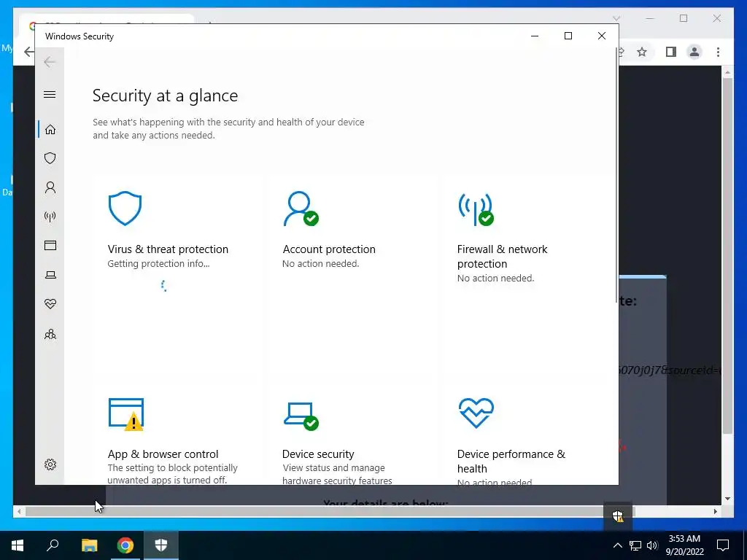Viewport: 747px width, 560px height.
Task: Expand the hamburger navigation menu
Action: (50, 94)
